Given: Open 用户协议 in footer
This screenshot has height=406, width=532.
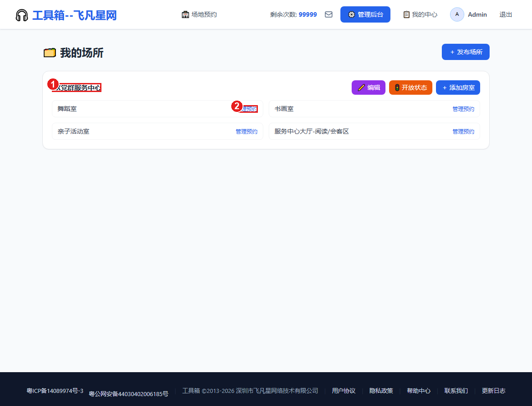Looking at the screenshot, I should [344, 391].
